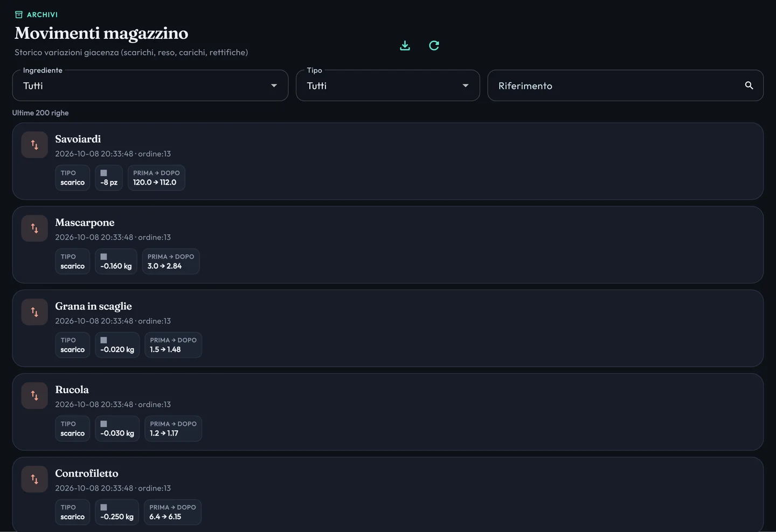Click the 120.0 → 112.0 before-after chip

click(156, 178)
